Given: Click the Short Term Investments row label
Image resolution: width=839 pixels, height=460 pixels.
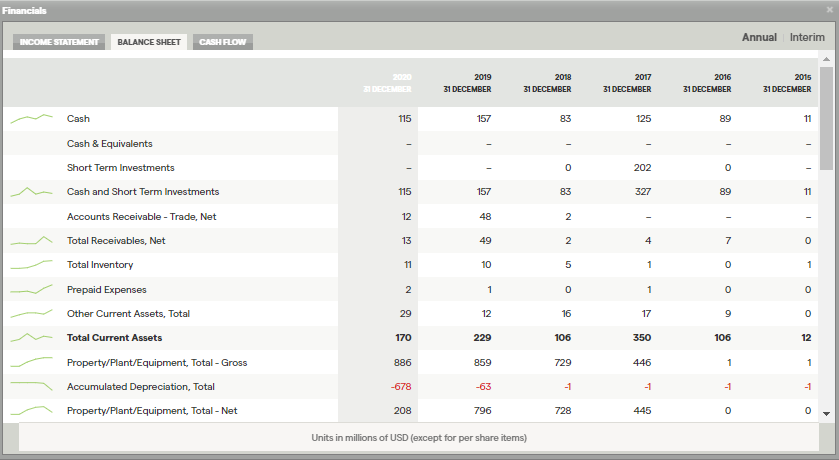Looking at the screenshot, I should (120, 167).
